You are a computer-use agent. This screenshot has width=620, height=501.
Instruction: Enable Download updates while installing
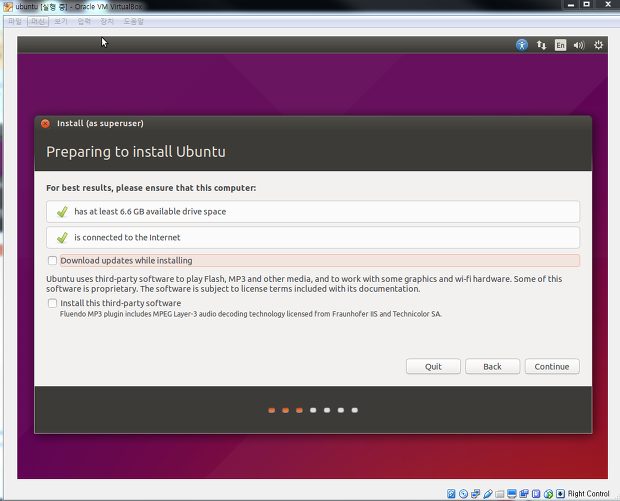(52, 261)
